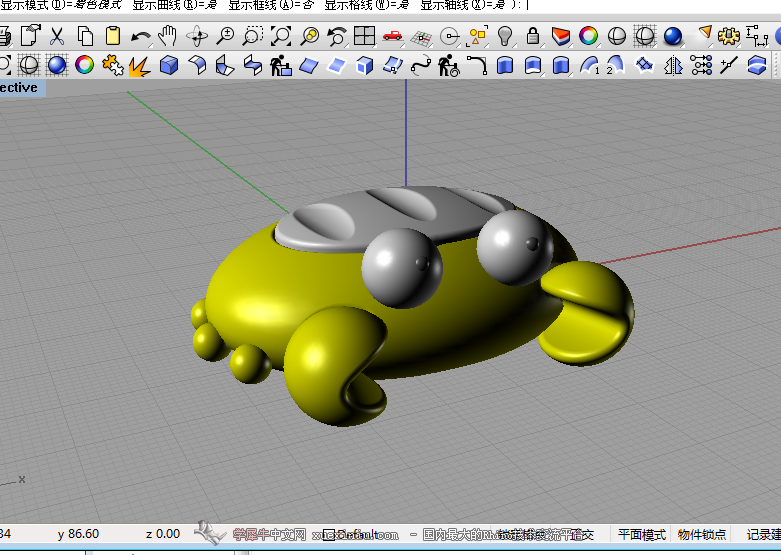Click the Set CPlane grid icon
The image size is (781, 555).
pos(421,37)
